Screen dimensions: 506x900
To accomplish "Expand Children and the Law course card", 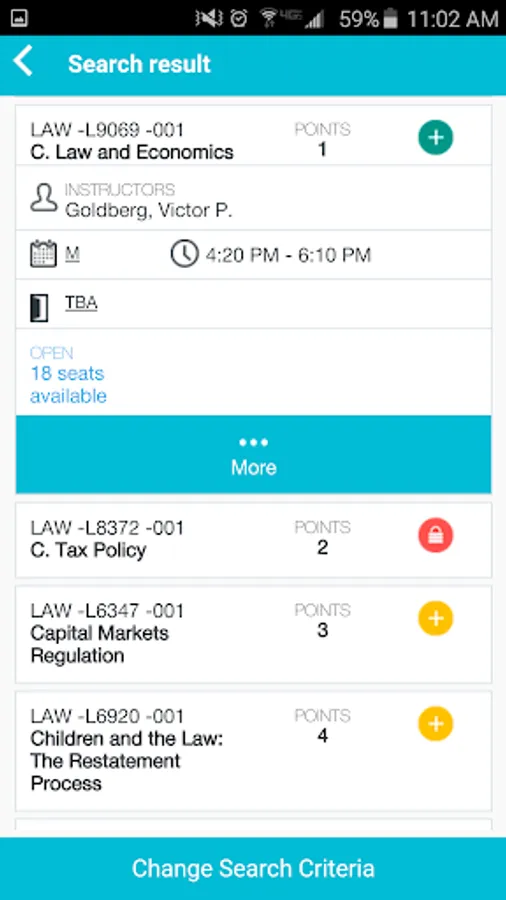I will pos(254,751).
